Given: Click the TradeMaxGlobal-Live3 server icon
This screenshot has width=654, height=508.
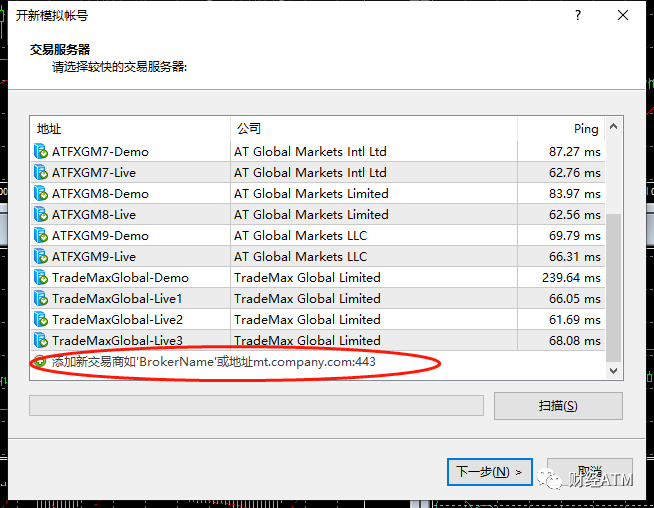Looking at the screenshot, I should (x=41, y=340).
